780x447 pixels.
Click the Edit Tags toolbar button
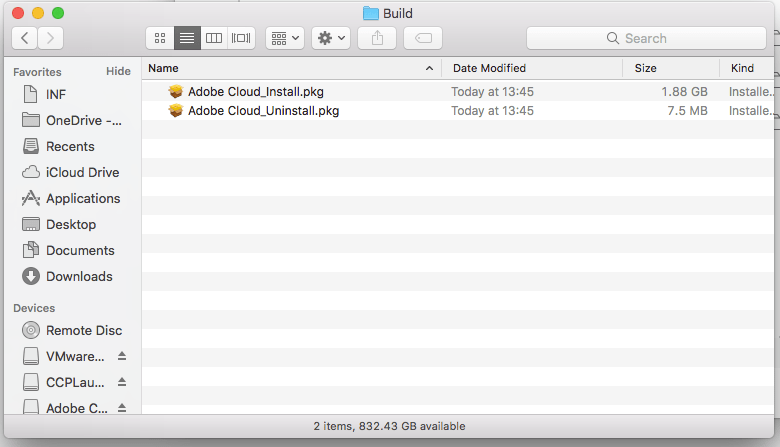click(423, 38)
